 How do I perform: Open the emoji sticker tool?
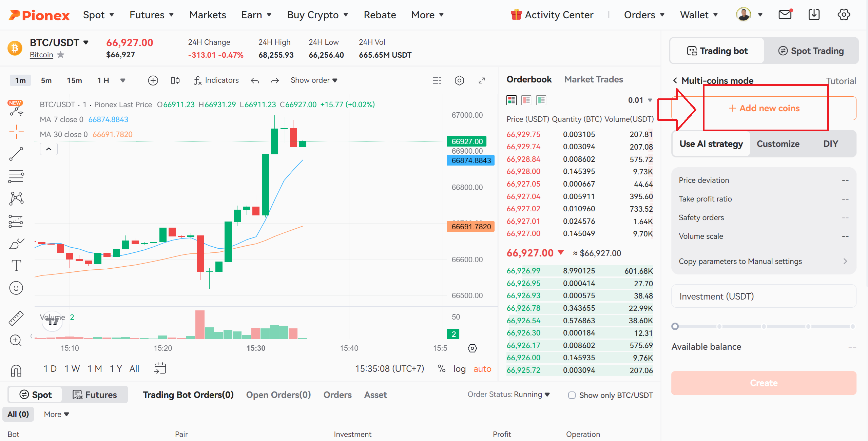pos(16,288)
